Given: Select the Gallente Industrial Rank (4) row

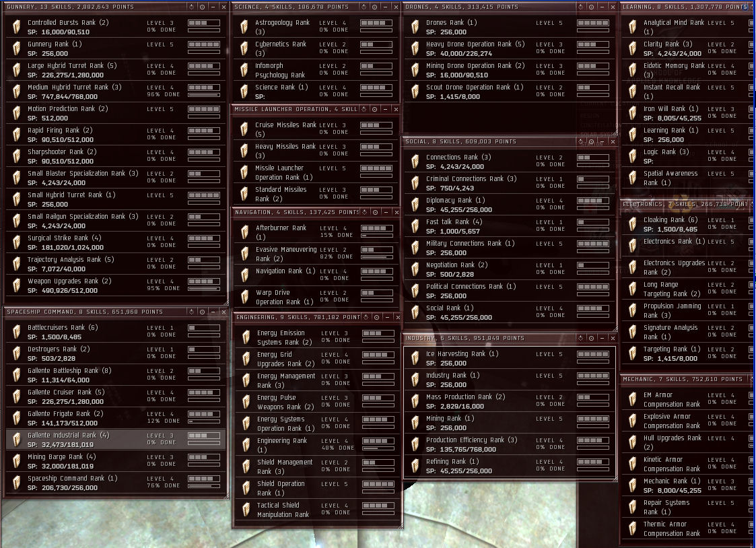Looking at the screenshot, I should coord(116,440).
